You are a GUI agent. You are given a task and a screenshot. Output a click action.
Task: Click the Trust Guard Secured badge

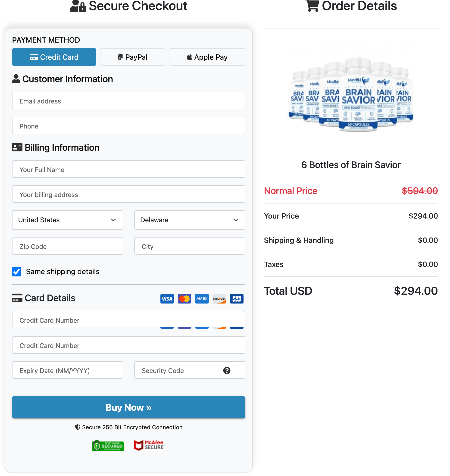107,445
